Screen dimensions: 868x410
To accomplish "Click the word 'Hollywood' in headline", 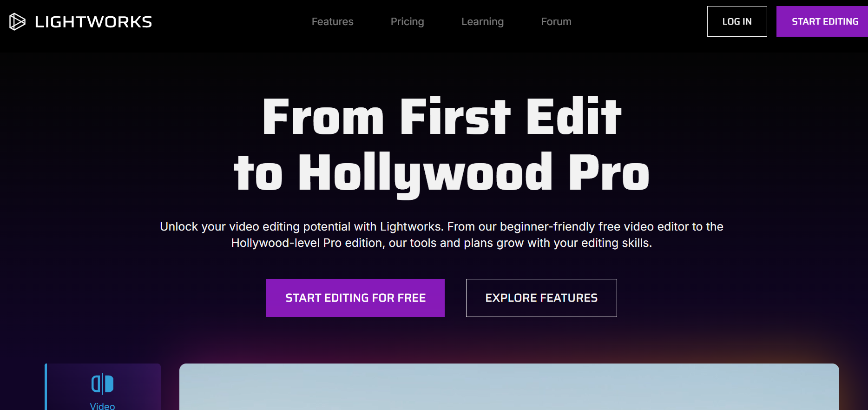I will [425, 173].
